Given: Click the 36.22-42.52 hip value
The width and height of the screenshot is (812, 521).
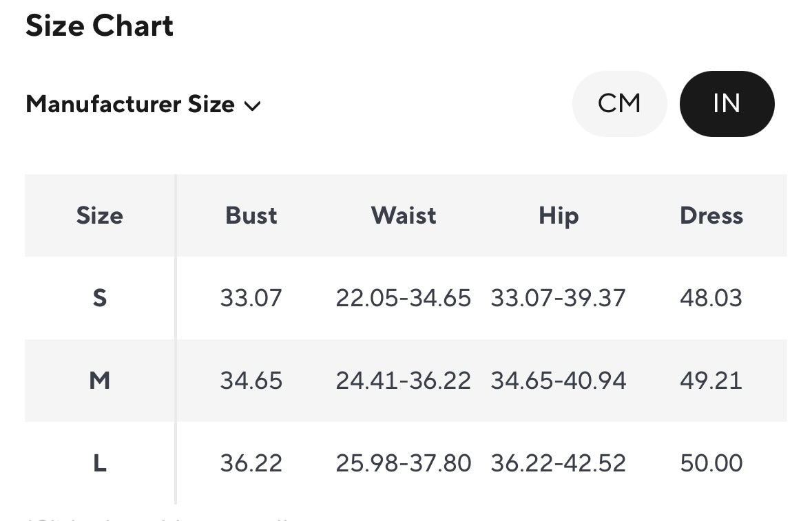Looking at the screenshot, I should [558, 463].
